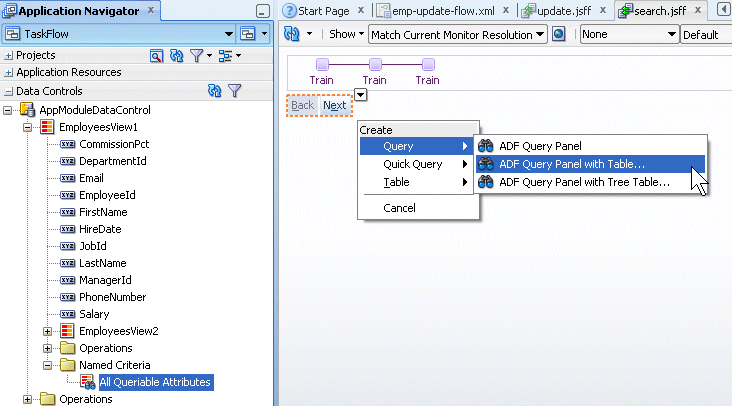Open the Query submenu
This screenshot has height=406, width=732.
[x=415, y=146]
